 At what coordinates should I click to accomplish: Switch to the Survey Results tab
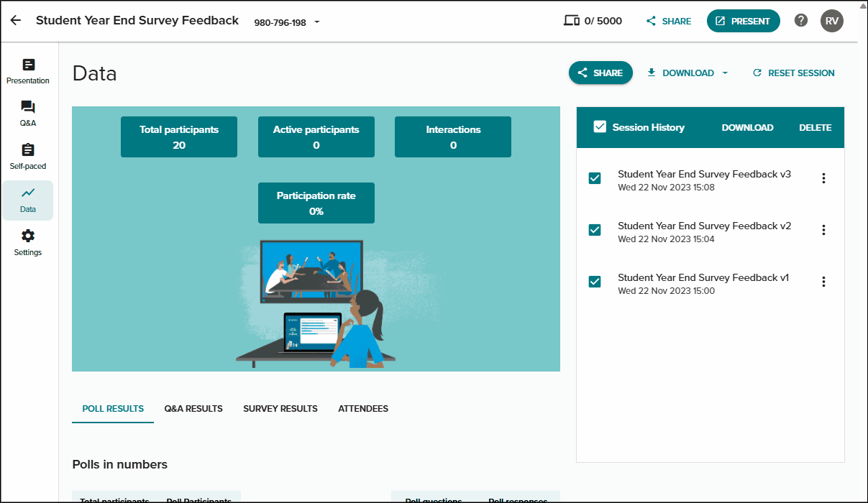tap(280, 409)
